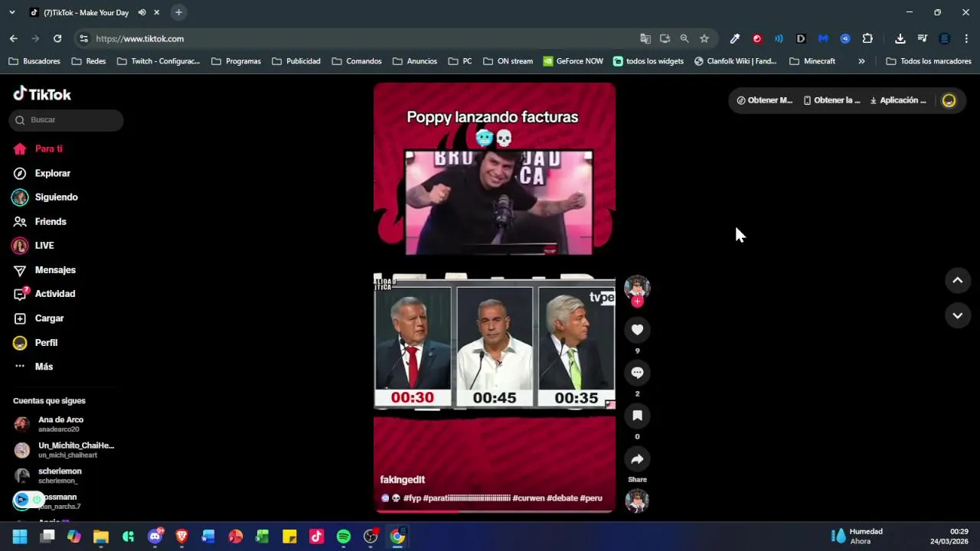980x551 pixels.
Task: Follow the creator with the red plus badge
Action: coord(637,302)
